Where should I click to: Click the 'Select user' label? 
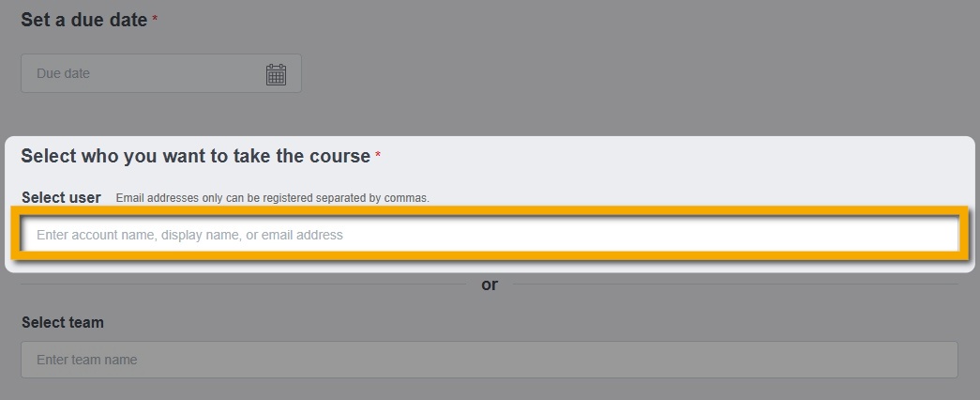pos(61,197)
